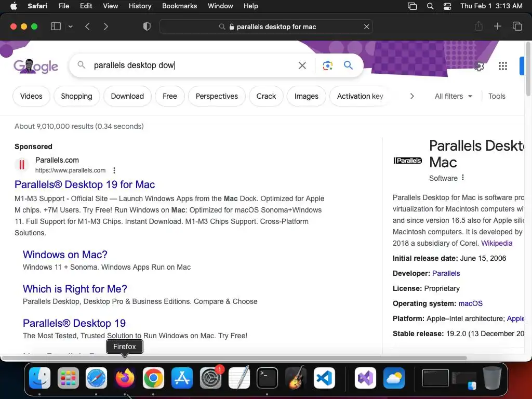
Task: Open the sidebar options dropdown chevron
Action: (x=70, y=26)
